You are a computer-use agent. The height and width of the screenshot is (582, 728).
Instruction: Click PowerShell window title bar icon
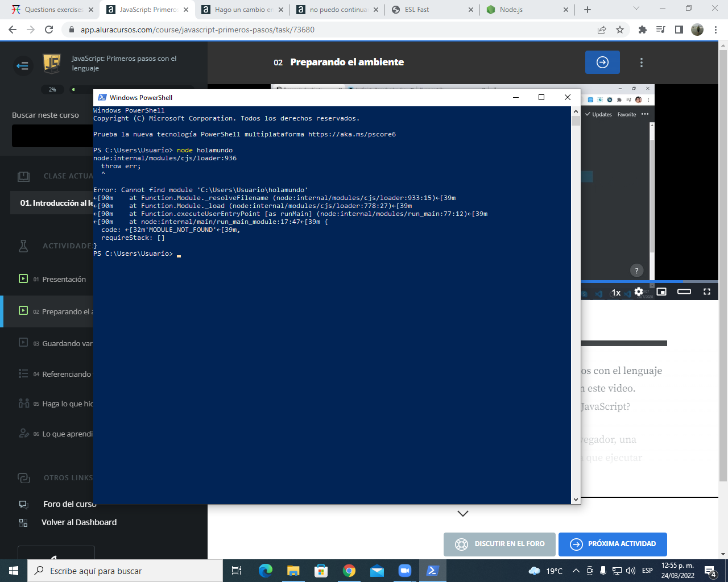coord(102,97)
